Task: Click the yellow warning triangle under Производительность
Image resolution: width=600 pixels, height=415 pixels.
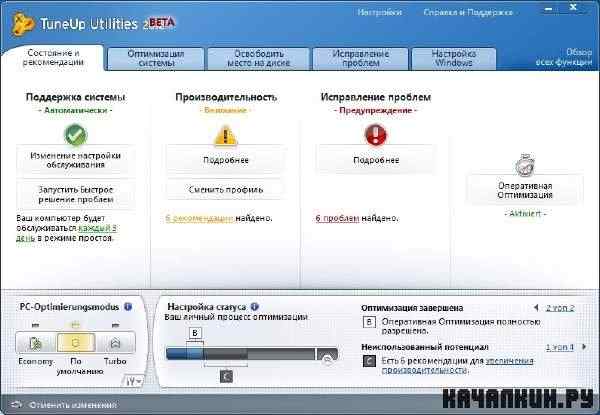Action: point(226,135)
